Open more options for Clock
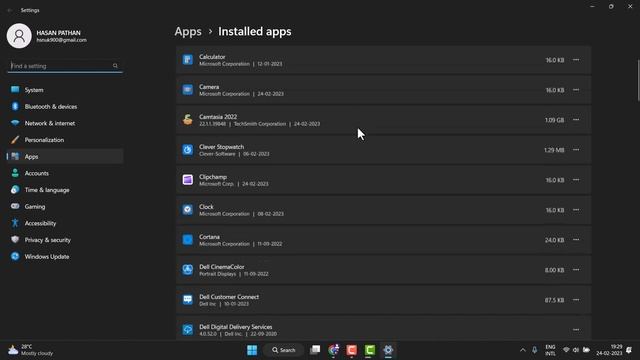The height and width of the screenshot is (360, 640). coord(576,210)
